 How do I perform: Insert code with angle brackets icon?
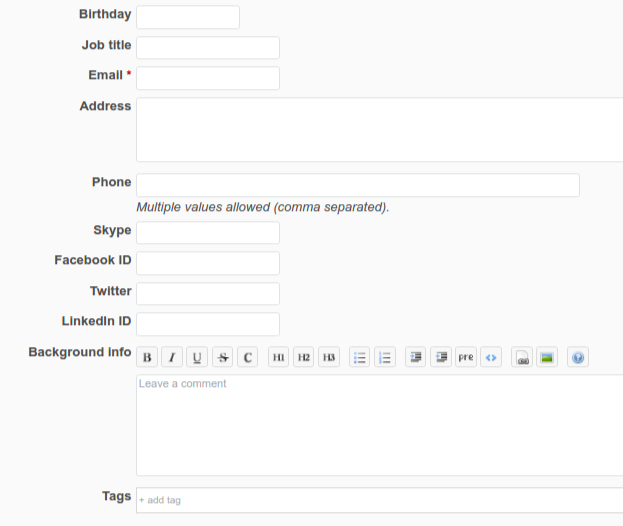pos(491,357)
